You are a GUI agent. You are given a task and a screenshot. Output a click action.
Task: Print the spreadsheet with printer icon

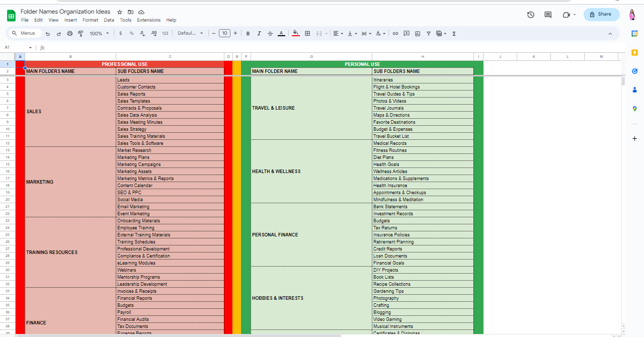point(70,34)
